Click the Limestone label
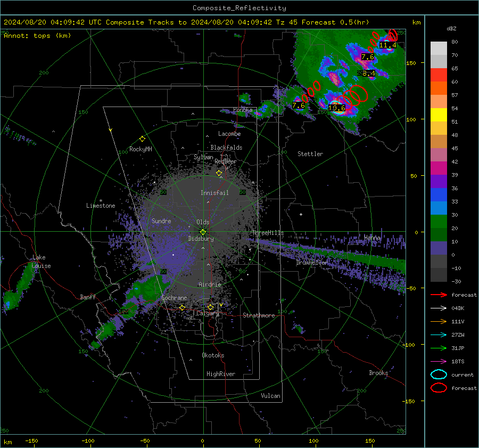 click(101, 206)
